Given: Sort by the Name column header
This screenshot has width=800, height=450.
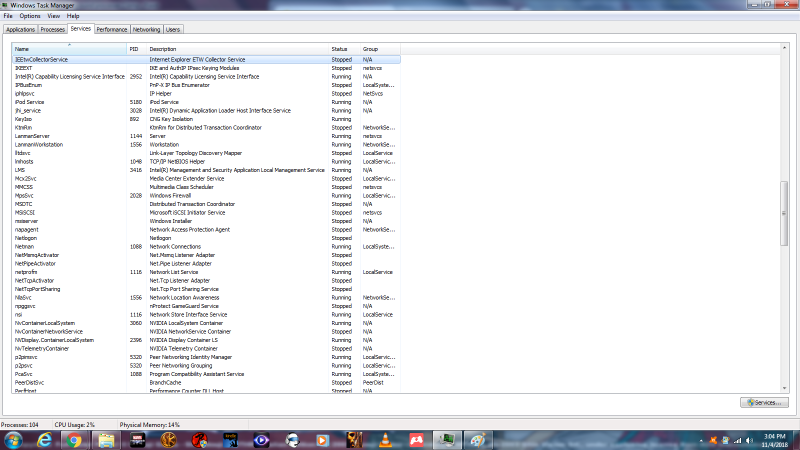Looking at the screenshot, I should tap(69, 49).
